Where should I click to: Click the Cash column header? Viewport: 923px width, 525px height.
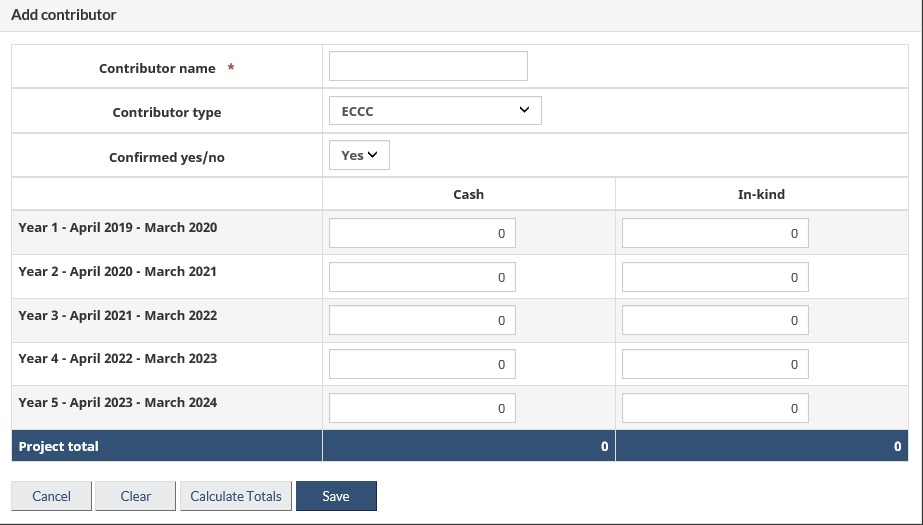point(468,194)
